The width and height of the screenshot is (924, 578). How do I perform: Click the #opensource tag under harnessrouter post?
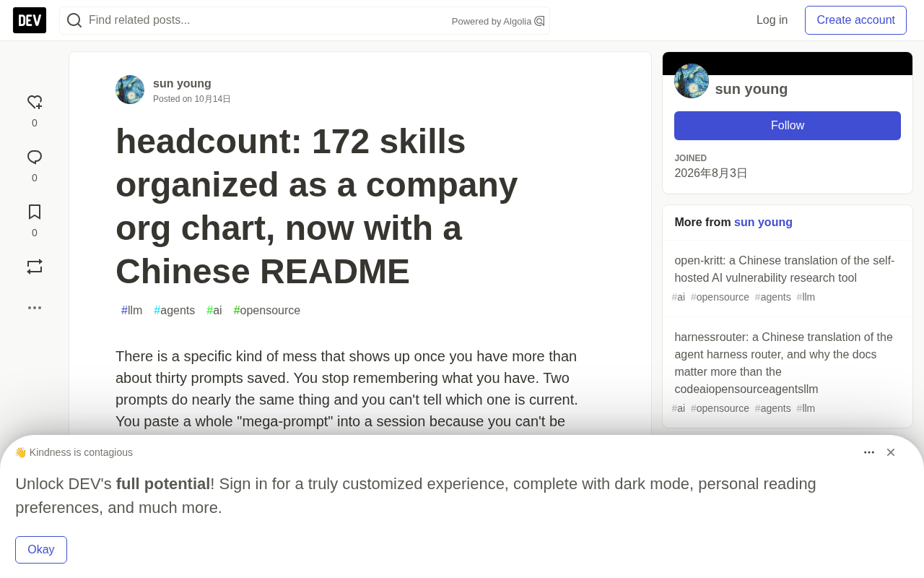pos(720,408)
